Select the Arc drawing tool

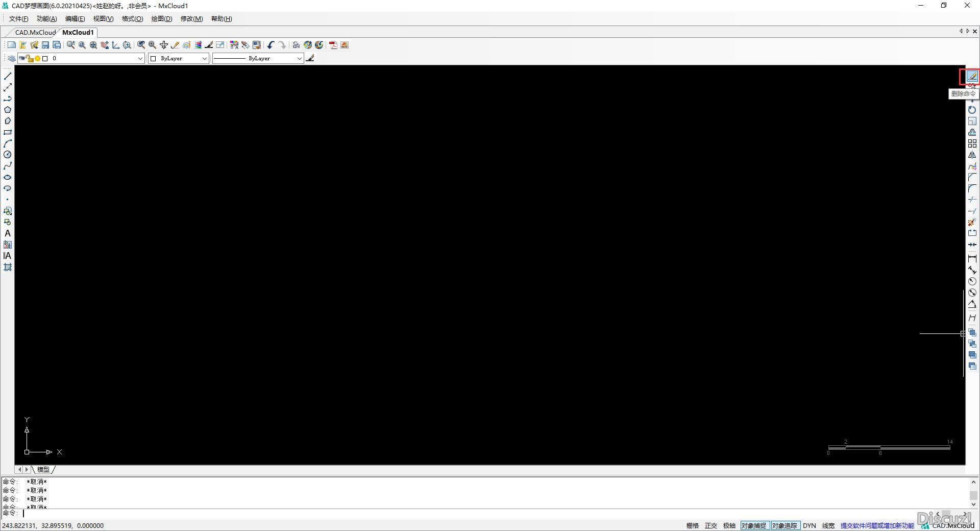8,143
